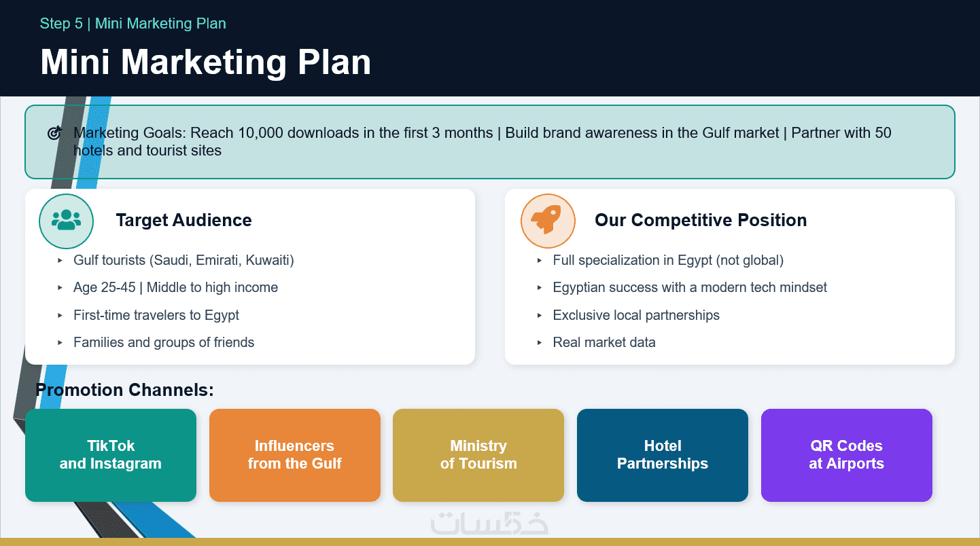Viewport: 980px width, 546px height.
Task: Click the Our Competitive Position heading
Action: 701,220
